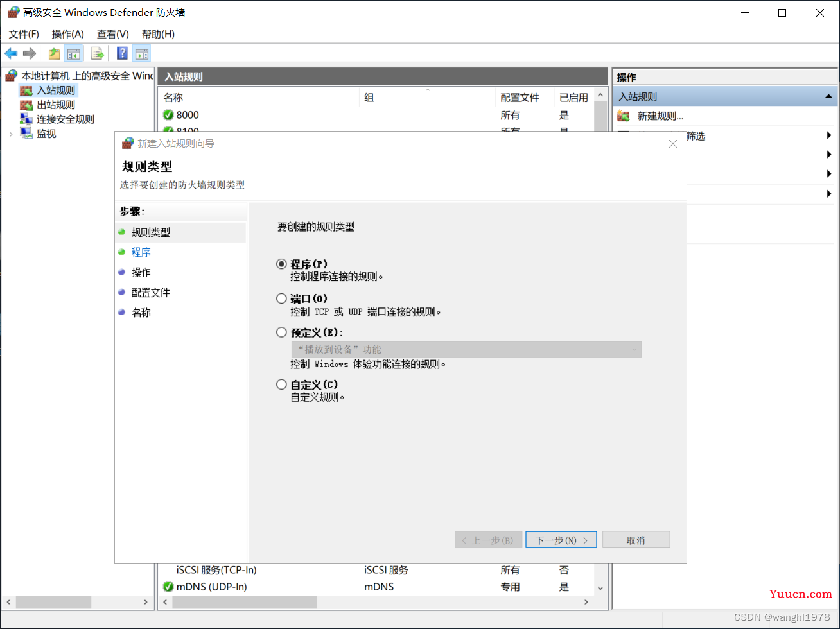Sort rules by the 配置文件 column header
This screenshot has width=840, height=629.
pyautogui.click(x=525, y=98)
